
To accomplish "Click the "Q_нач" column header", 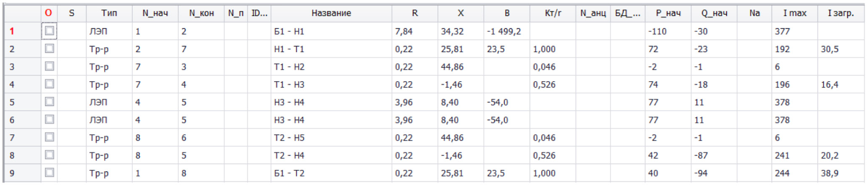I will [714, 13].
